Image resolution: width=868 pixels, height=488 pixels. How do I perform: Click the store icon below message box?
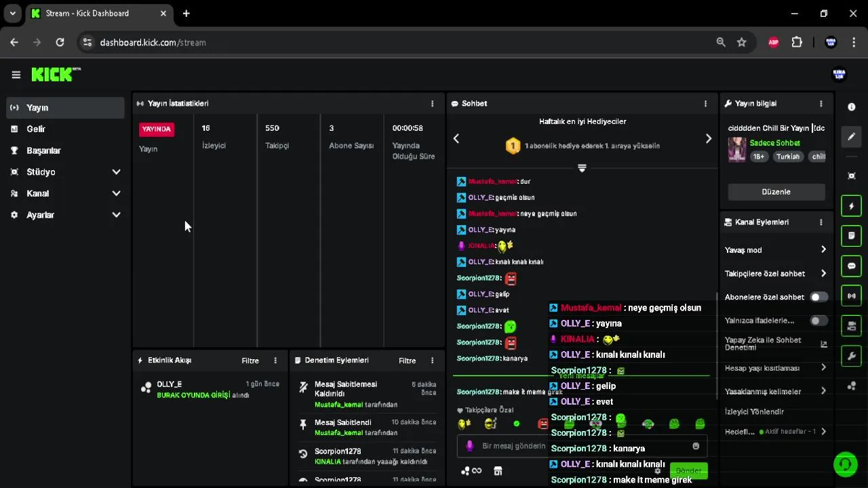(x=498, y=471)
